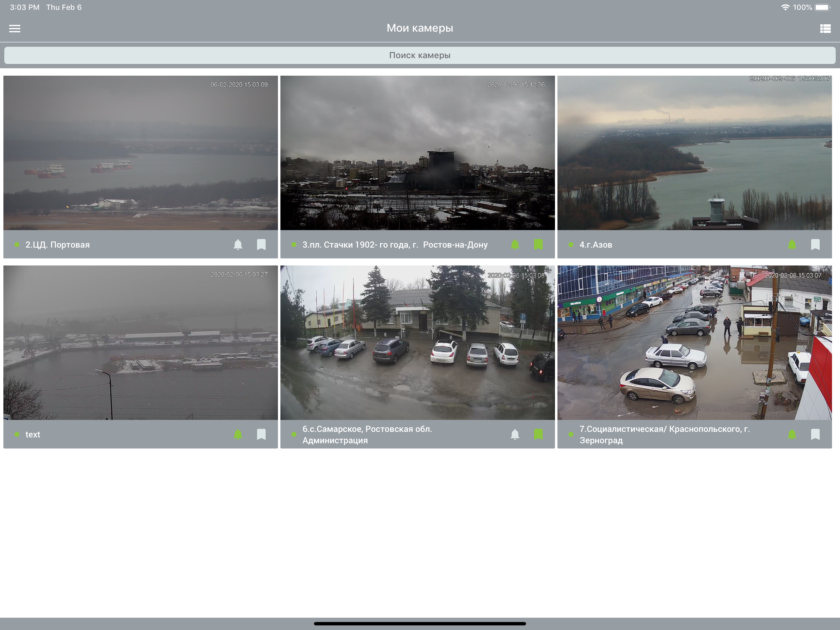Open the с.Самарское camera feed
Screen dimensions: 840x630
[x=417, y=342]
